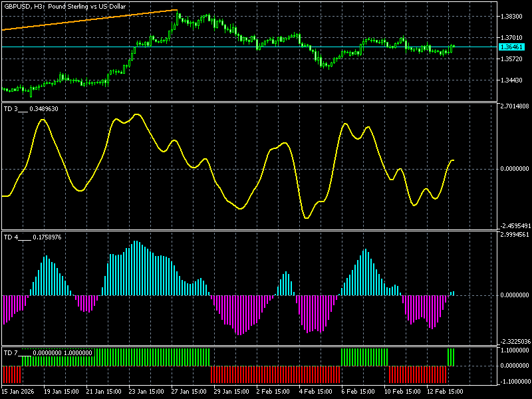Select the TD 3 indicator label 0.3489630
The image size is (532, 399).
coord(31,109)
